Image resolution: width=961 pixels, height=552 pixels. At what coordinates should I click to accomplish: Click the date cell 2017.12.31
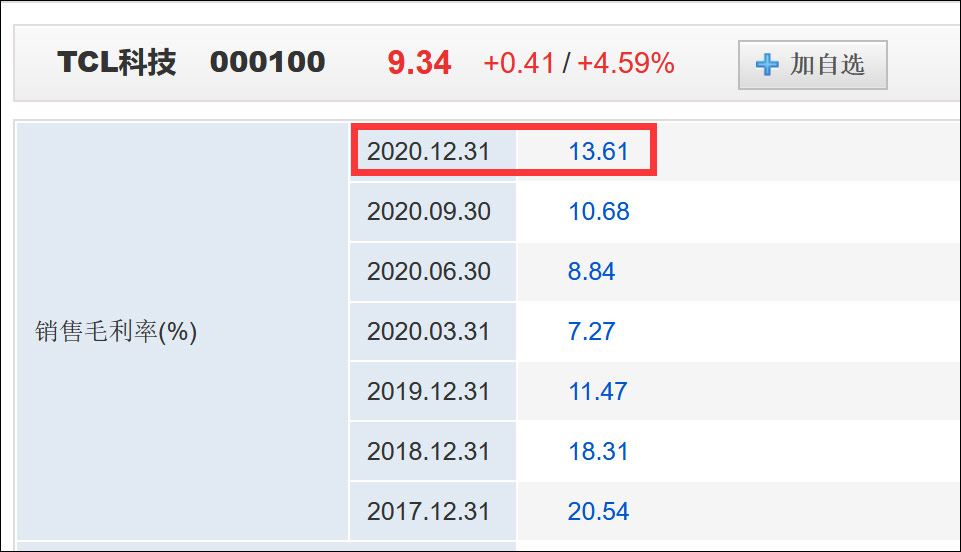433,511
